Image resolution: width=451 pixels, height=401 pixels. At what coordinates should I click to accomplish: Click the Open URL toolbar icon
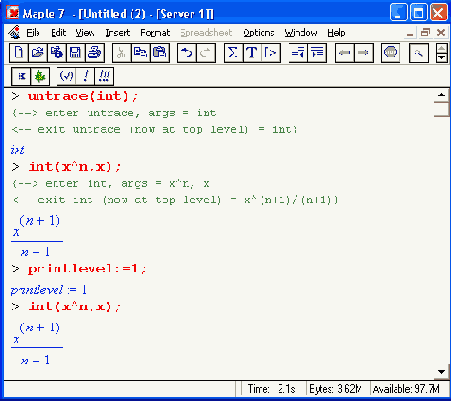tap(57, 53)
